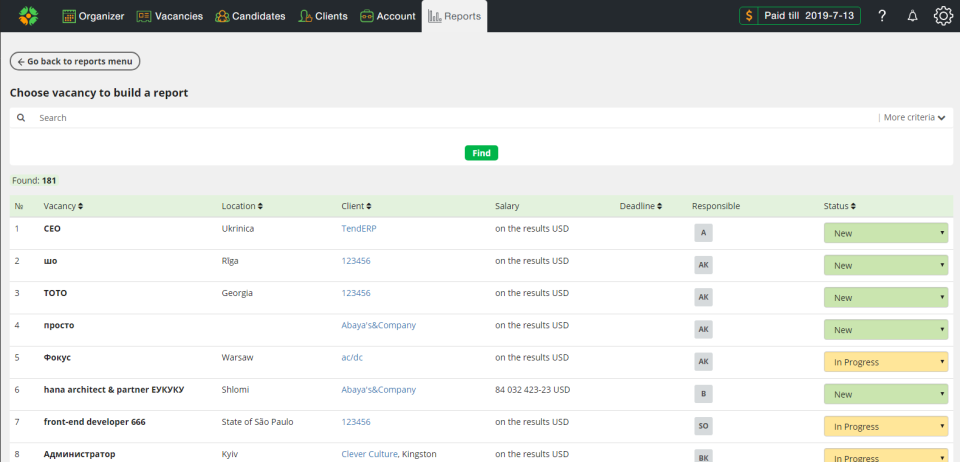
Task: Open status dropdown for просто vacancy
Action: coord(886,329)
